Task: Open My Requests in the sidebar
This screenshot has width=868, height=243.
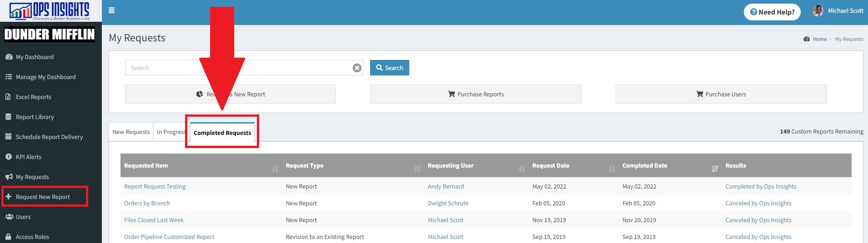Action: (x=32, y=177)
